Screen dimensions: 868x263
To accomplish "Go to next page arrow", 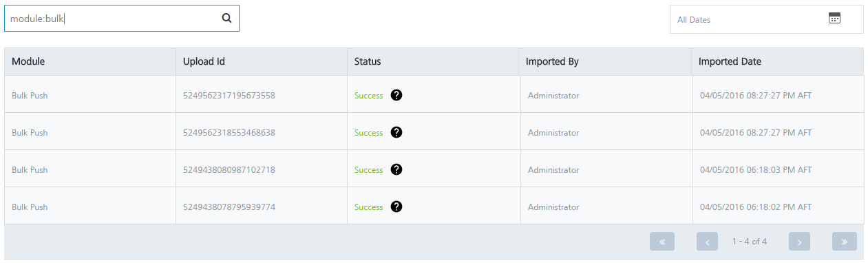I will point(799,242).
